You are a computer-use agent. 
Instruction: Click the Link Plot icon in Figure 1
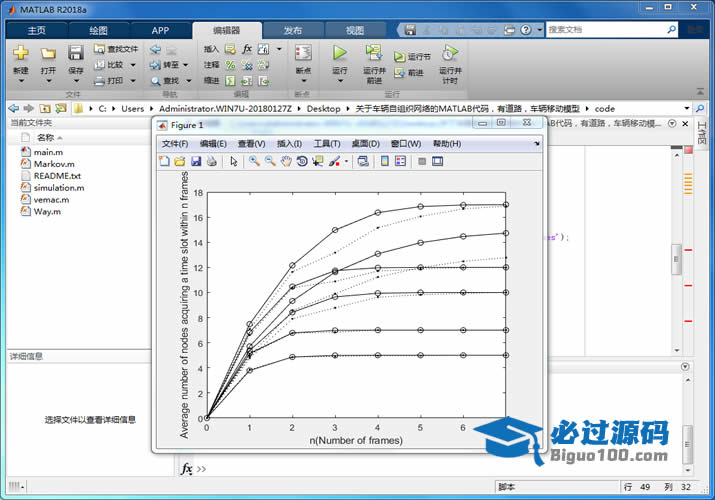(x=363, y=161)
